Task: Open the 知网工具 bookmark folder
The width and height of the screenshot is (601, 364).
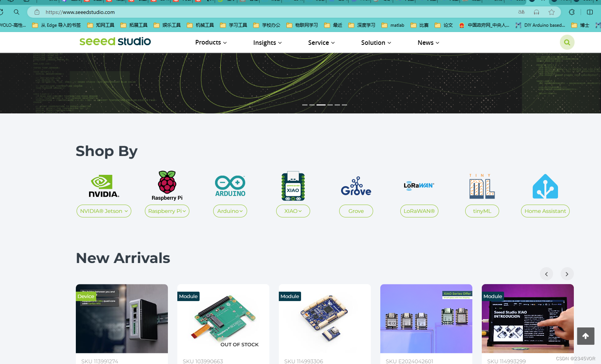Action: click(101, 25)
